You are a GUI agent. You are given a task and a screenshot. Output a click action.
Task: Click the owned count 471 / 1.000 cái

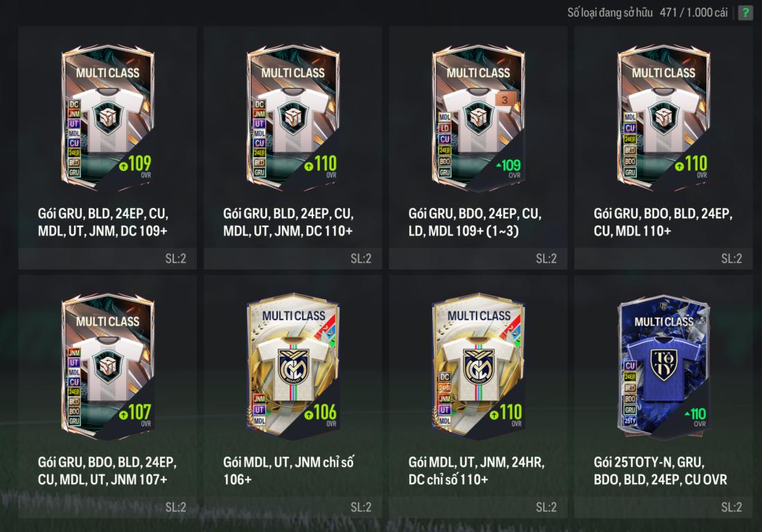[x=693, y=12]
